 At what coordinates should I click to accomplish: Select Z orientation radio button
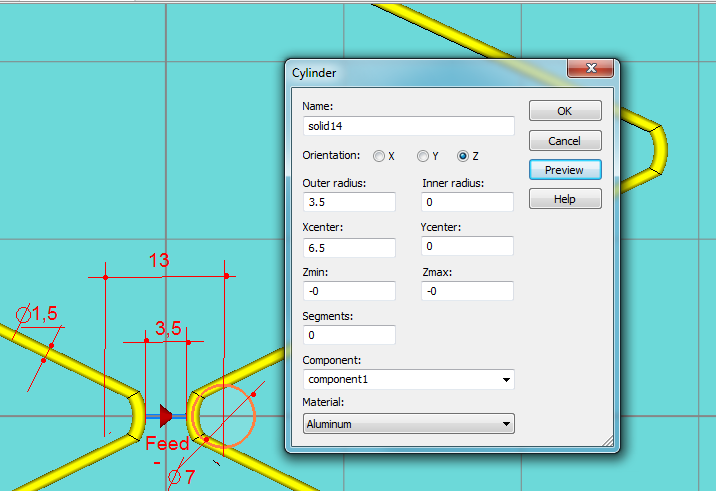tap(463, 156)
